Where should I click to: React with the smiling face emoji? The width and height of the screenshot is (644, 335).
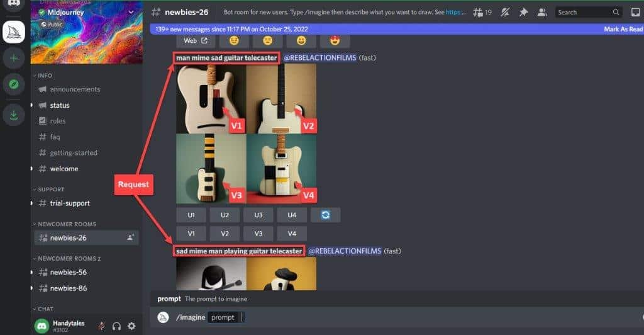click(301, 41)
